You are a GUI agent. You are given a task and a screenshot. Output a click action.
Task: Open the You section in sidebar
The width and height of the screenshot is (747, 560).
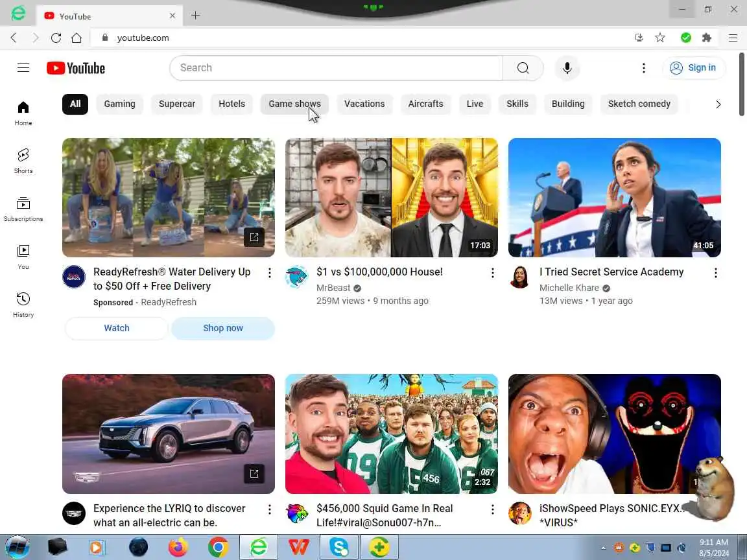tap(23, 257)
